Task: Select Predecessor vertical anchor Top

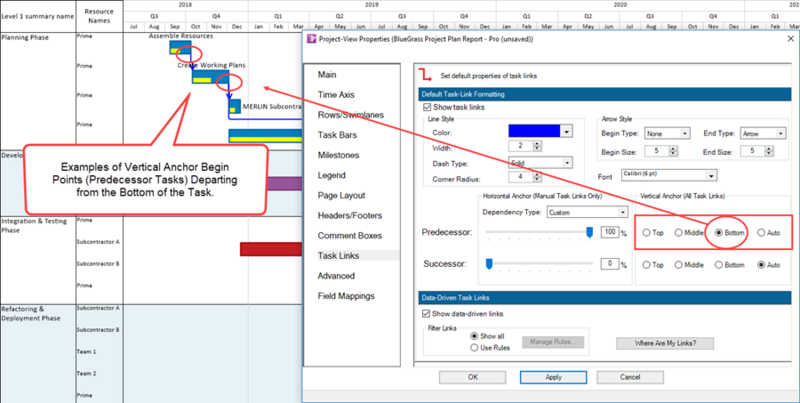Action: [646, 233]
